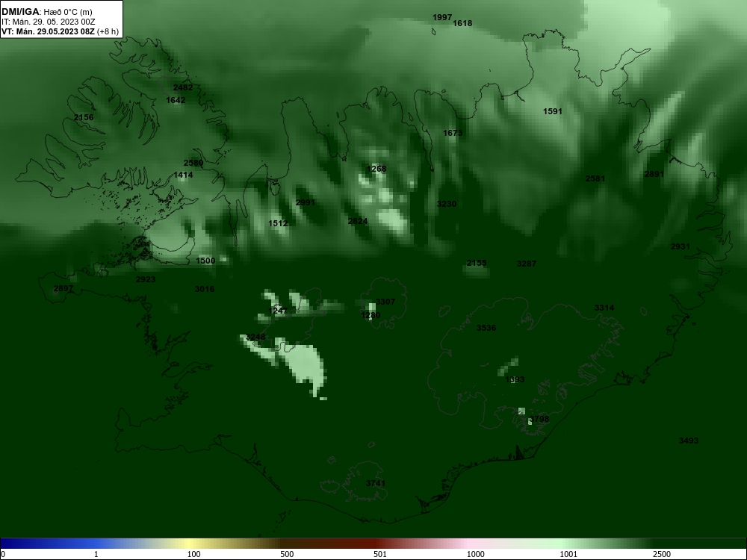Click the initial time line 'IT: Mán. 29. 05. 2023 00Z'
Image resolution: width=747 pixels, height=560 pixels.
(x=49, y=22)
